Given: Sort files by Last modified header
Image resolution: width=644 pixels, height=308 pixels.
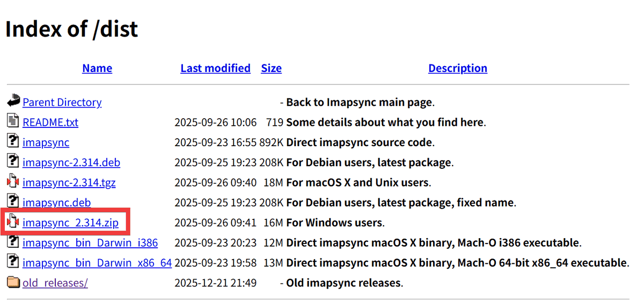Looking at the screenshot, I should (215, 68).
